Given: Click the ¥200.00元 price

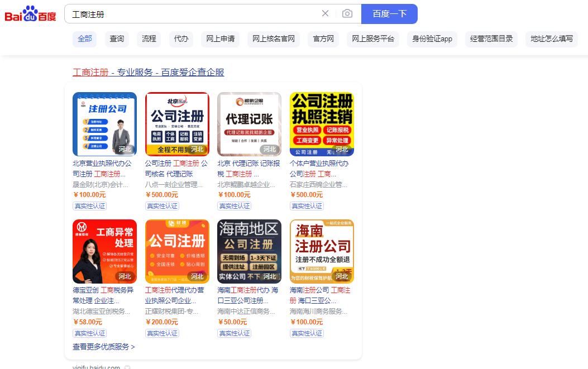Looking at the screenshot, I should point(161,322).
